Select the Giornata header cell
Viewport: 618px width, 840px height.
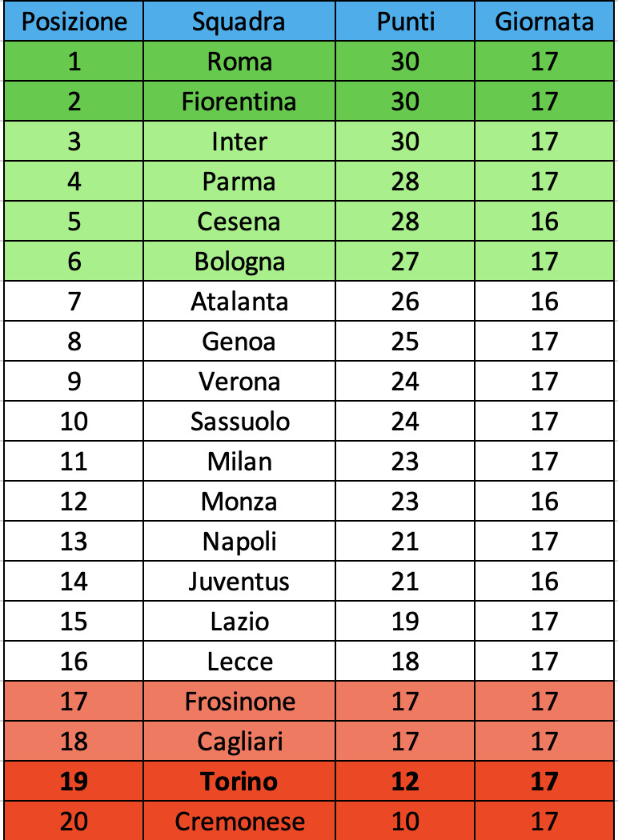click(x=544, y=22)
